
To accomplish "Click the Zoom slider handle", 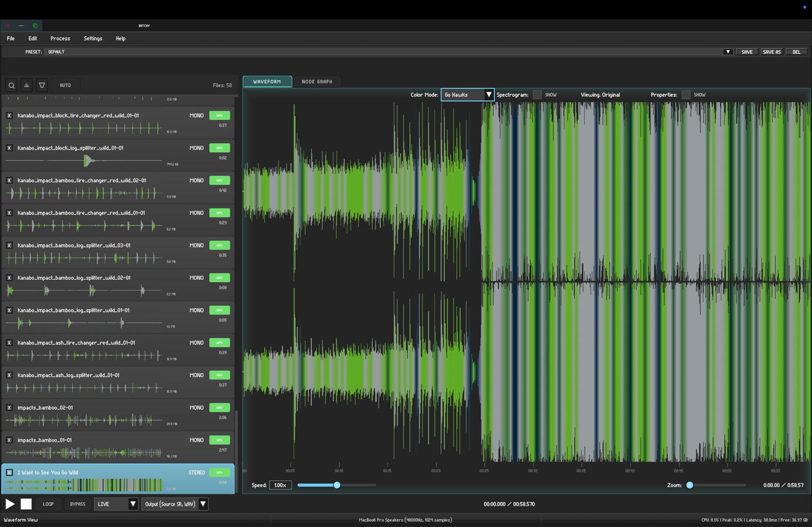I will point(690,485).
